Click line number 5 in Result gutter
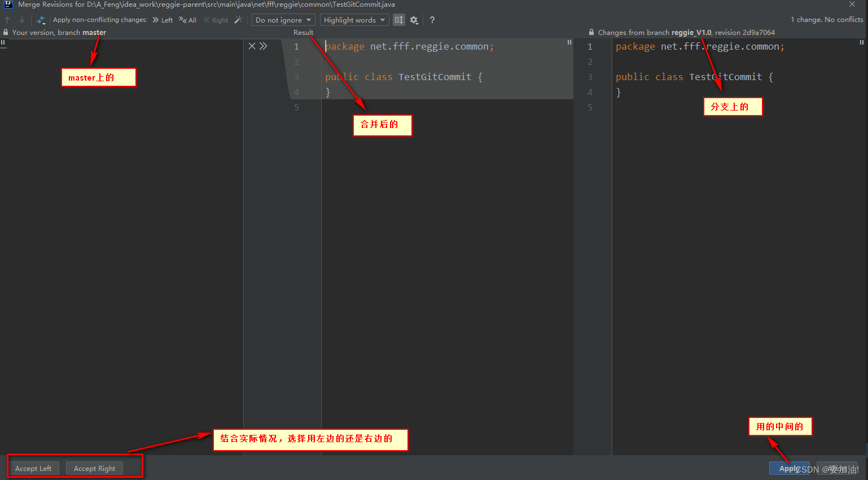This screenshot has height=480, width=868. pyautogui.click(x=296, y=107)
